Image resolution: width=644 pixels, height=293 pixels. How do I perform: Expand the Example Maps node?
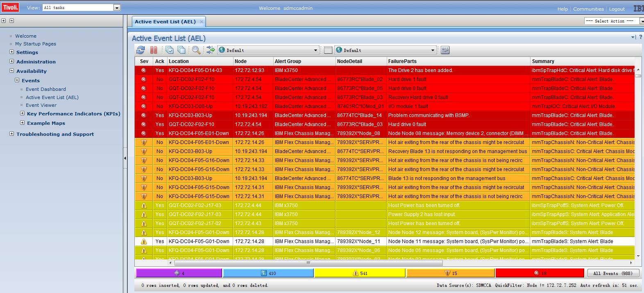(x=23, y=123)
